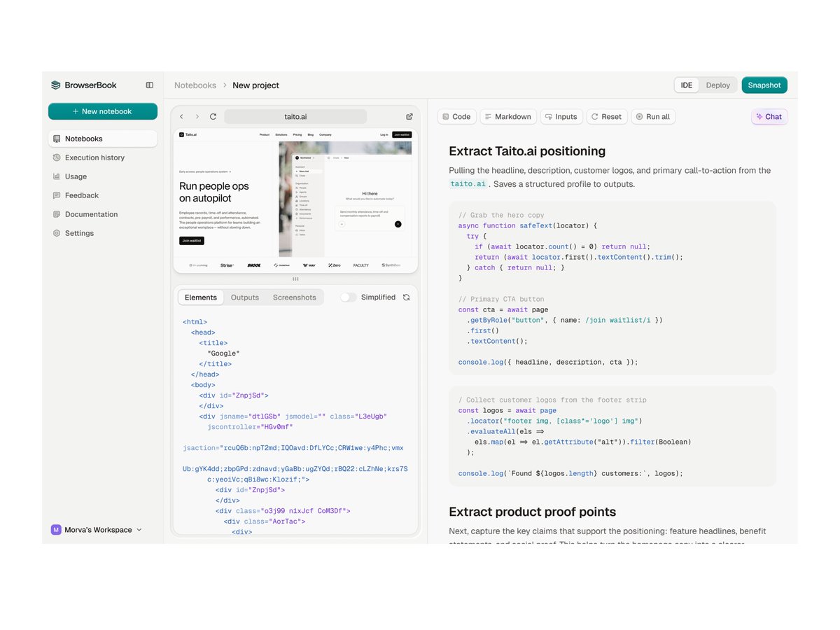Create a New notebook
The width and height of the screenshot is (840, 630).
pyautogui.click(x=102, y=111)
